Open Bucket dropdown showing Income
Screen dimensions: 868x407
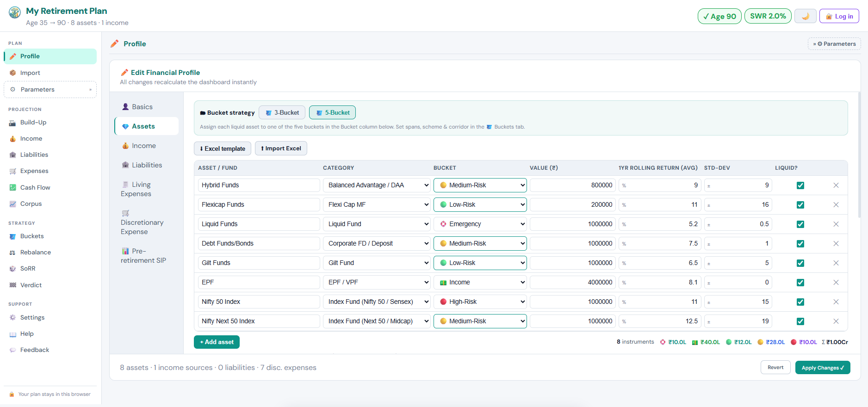[480, 282]
